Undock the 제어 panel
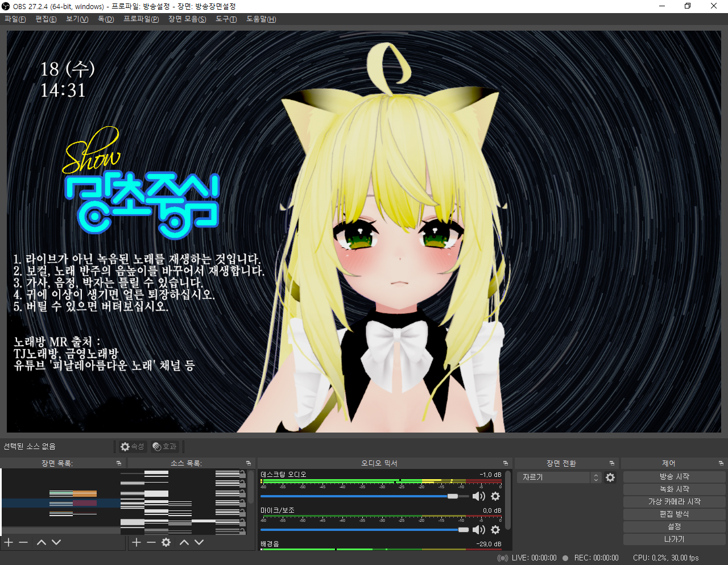This screenshot has height=565, width=728. pos(721,463)
